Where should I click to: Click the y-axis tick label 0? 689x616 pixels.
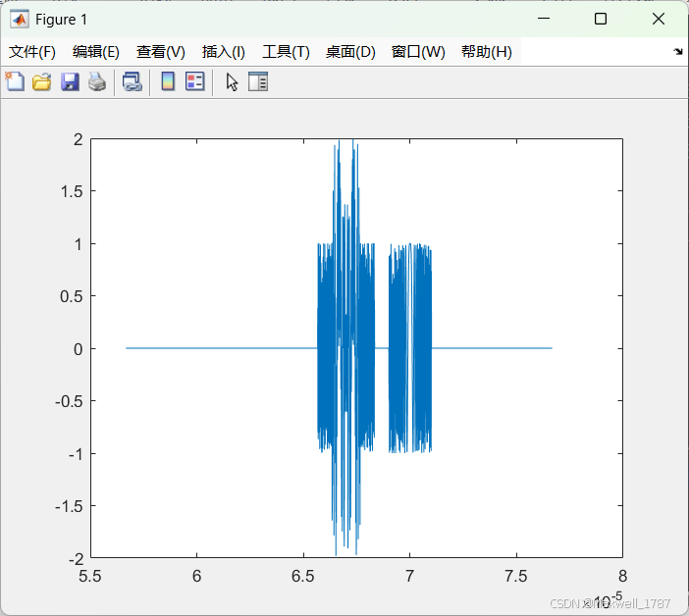[79, 349]
